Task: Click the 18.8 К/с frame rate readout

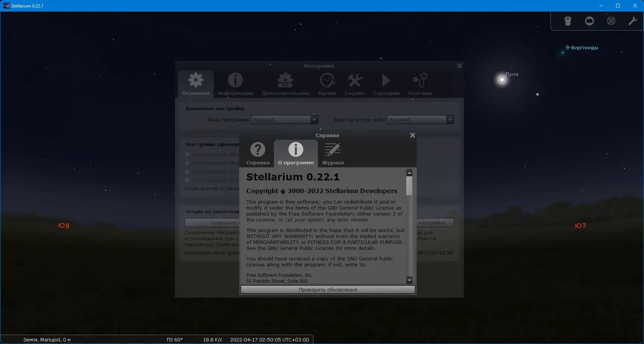Action: (x=213, y=340)
